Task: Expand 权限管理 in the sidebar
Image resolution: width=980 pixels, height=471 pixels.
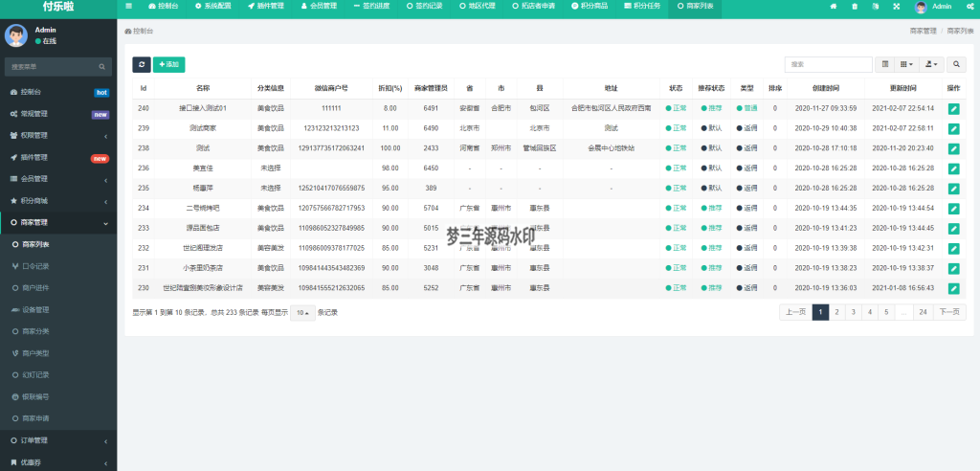Action: tap(58, 135)
